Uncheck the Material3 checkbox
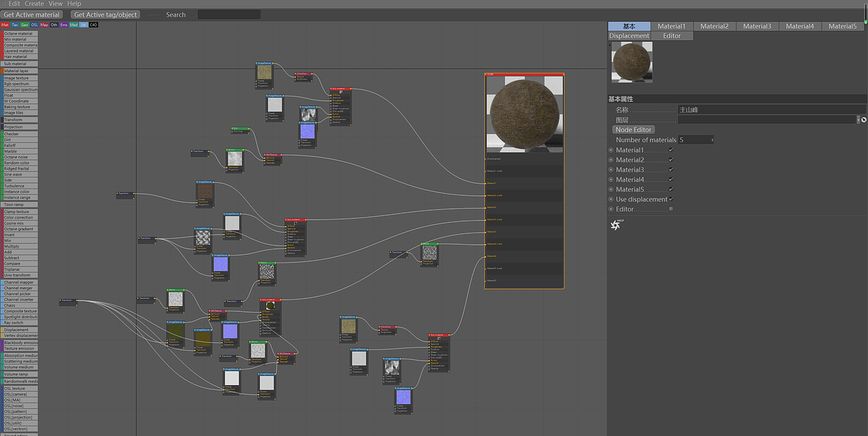The image size is (868, 436). tap(671, 170)
